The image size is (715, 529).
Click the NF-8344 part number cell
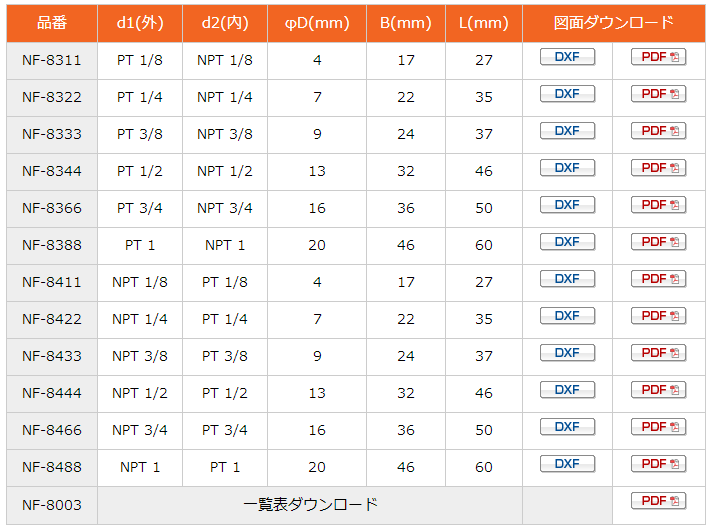pyautogui.click(x=52, y=171)
